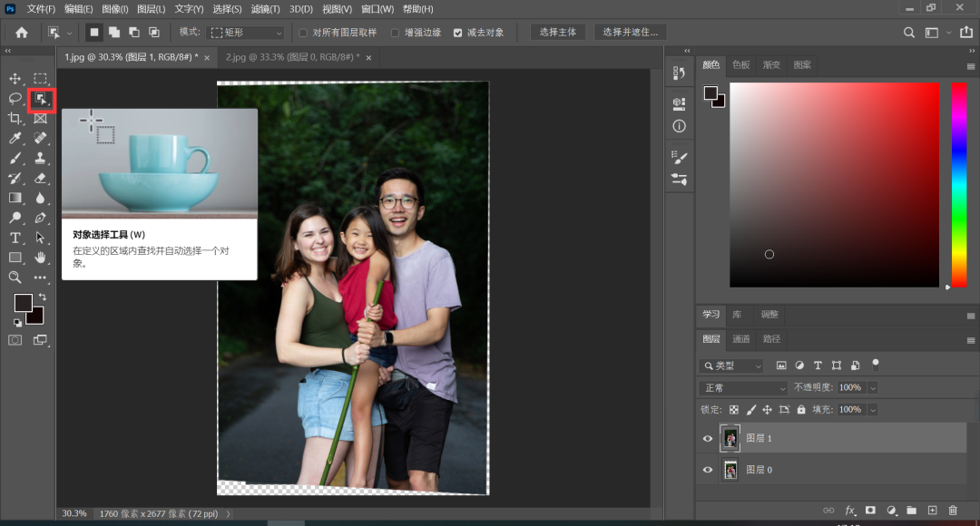Select the History Brush tool

(15, 178)
